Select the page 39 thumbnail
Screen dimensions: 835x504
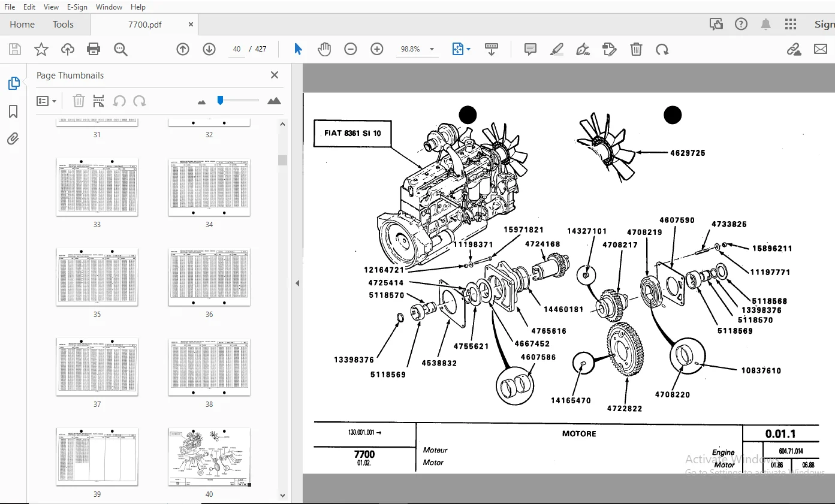coord(97,457)
